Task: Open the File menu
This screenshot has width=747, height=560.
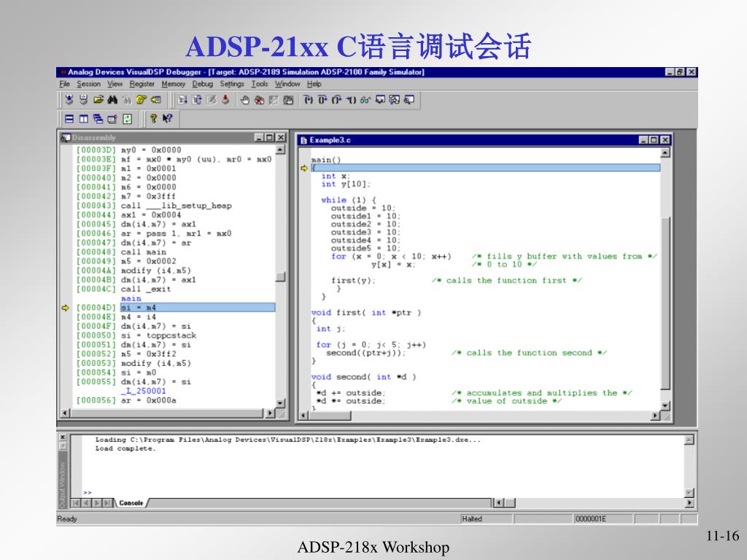Action: coord(64,84)
